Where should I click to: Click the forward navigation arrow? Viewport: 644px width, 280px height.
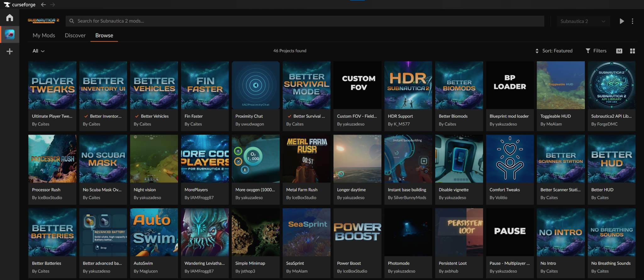coord(53,5)
